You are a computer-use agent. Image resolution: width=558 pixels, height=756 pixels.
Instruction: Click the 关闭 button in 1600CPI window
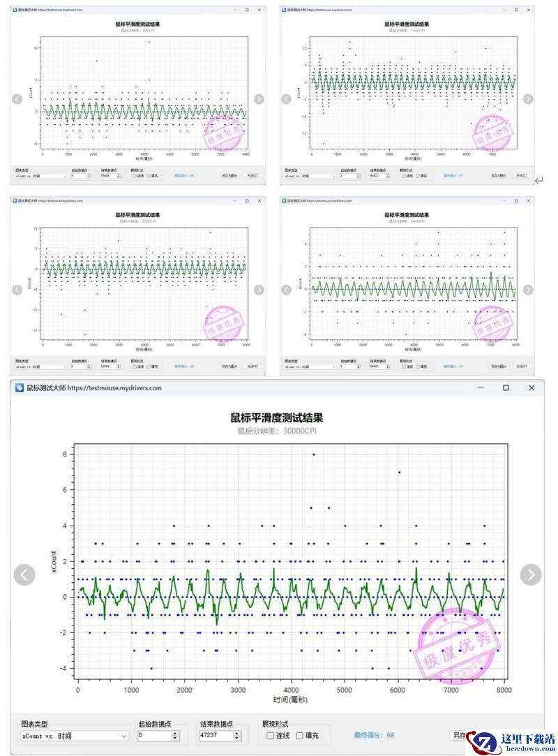tap(521, 176)
